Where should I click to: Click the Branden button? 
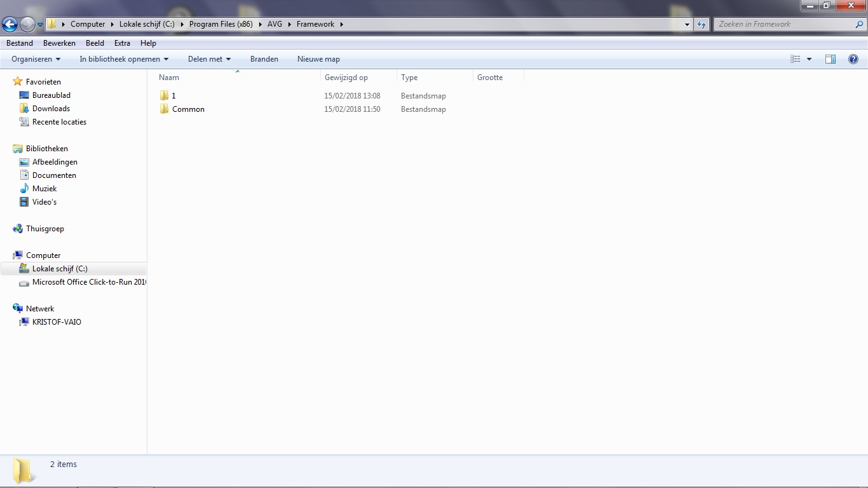click(264, 59)
